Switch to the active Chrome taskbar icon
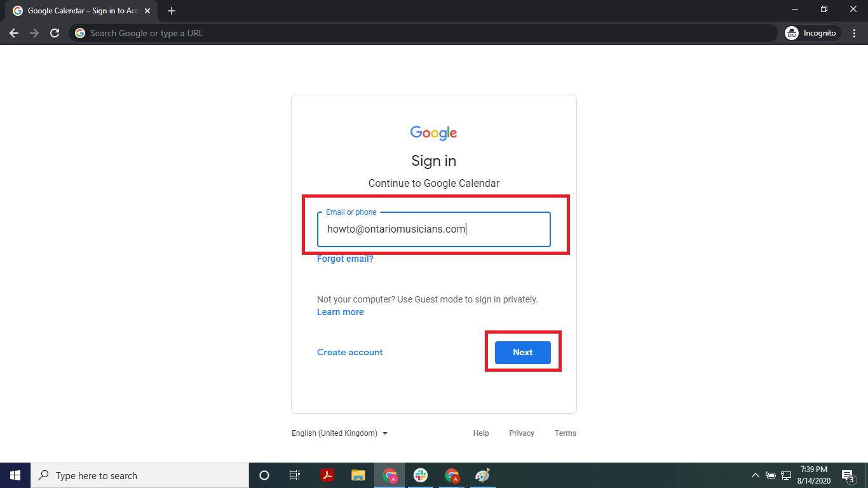The width and height of the screenshot is (868, 488). tap(390, 475)
